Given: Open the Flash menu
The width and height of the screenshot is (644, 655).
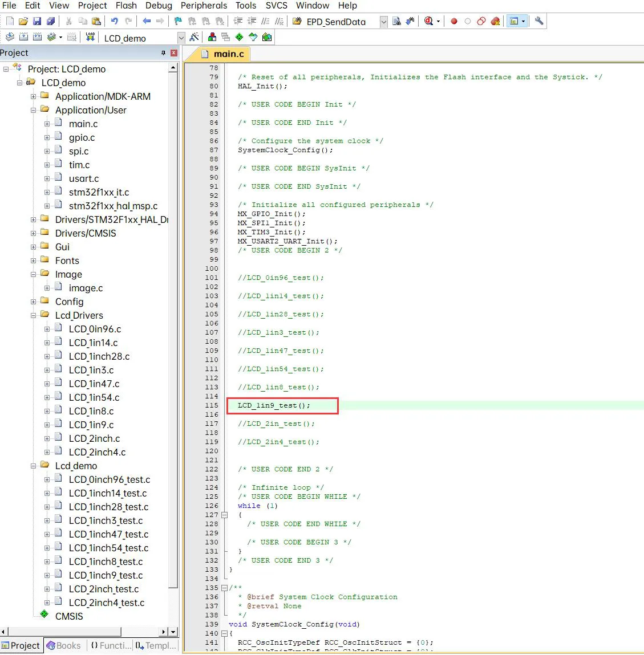Looking at the screenshot, I should pos(126,6).
